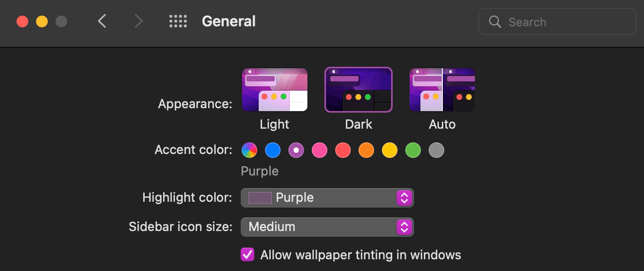The image size is (644, 271).
Task: Pick the red accent color
Action: 343,150
